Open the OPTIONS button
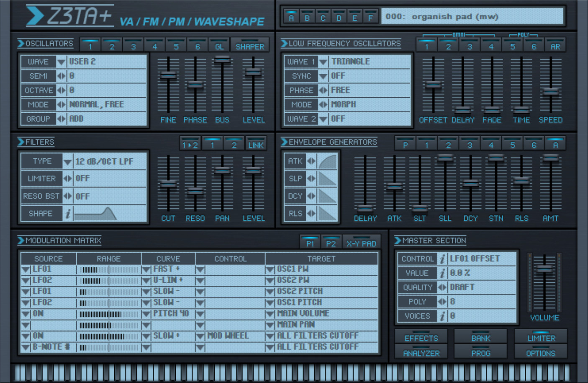This screenshot has width=588, height=383. [x=541, y=352]
